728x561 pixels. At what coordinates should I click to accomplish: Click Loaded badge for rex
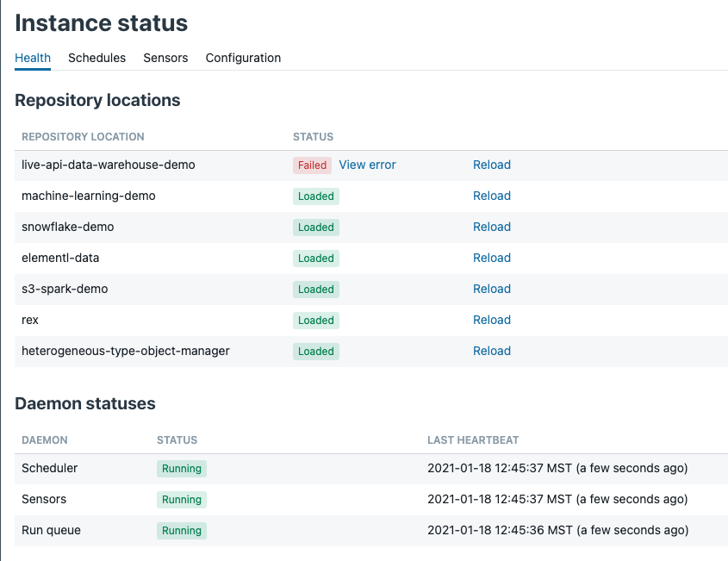(315, 321)
